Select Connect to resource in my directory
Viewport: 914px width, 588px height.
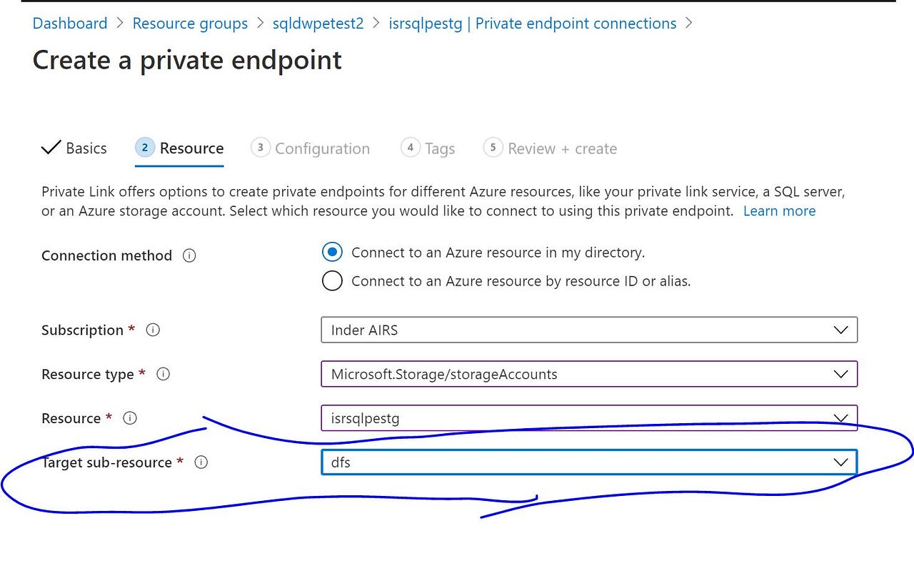pyautogui.click(x=332, y=253)
